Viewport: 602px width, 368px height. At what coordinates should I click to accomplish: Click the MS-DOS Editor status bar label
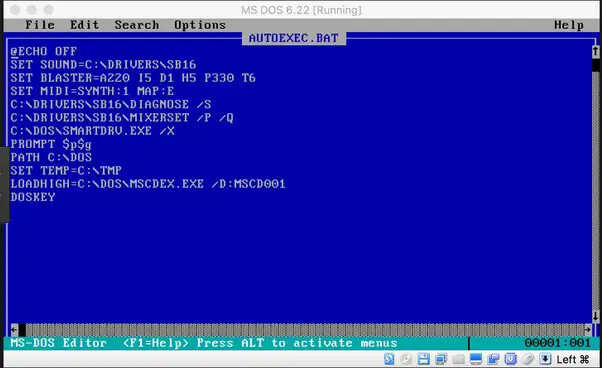pyautogui.click(x=58, y=343)
